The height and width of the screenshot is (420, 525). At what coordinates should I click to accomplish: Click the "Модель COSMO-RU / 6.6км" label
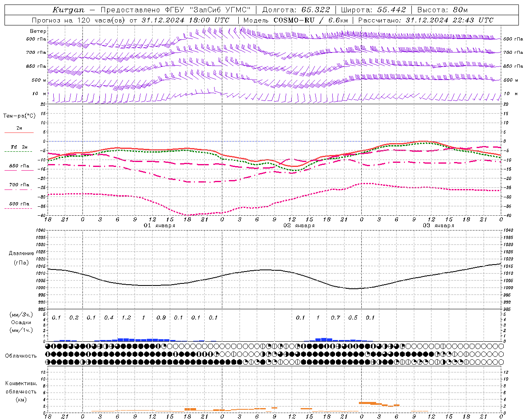click(295, 20)
